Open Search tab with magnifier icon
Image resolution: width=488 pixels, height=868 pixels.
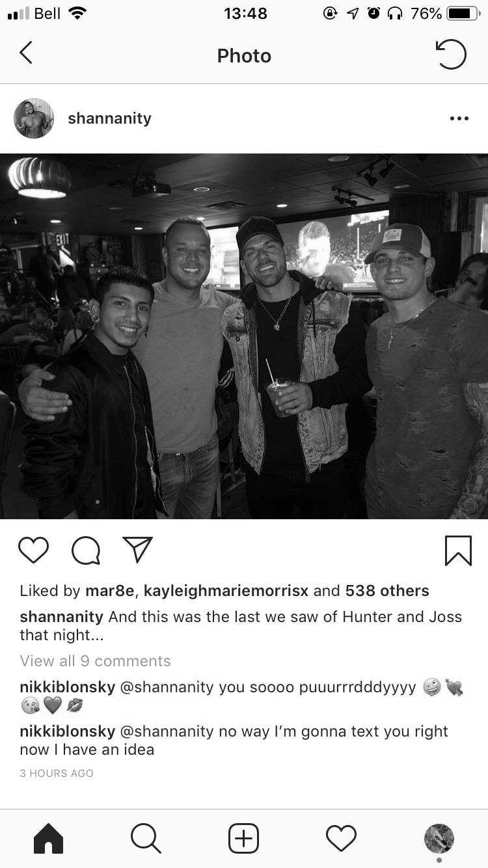tap(146, 838)
